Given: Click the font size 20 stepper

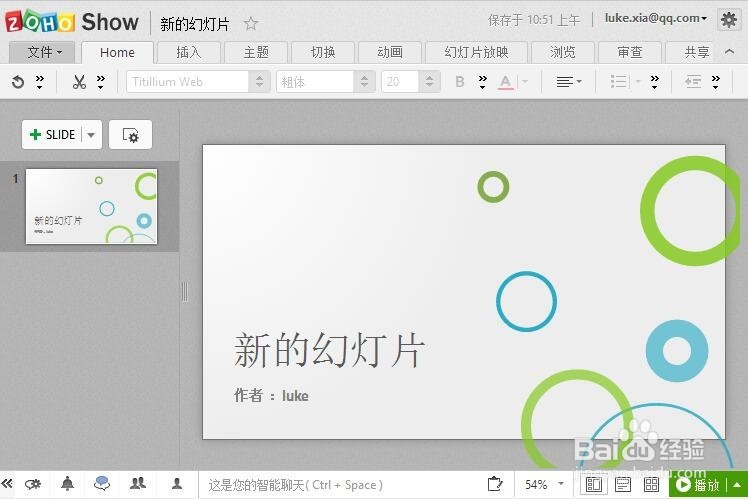Looking at the screenshot, I should pyautogui.click(x=429, y=82).
